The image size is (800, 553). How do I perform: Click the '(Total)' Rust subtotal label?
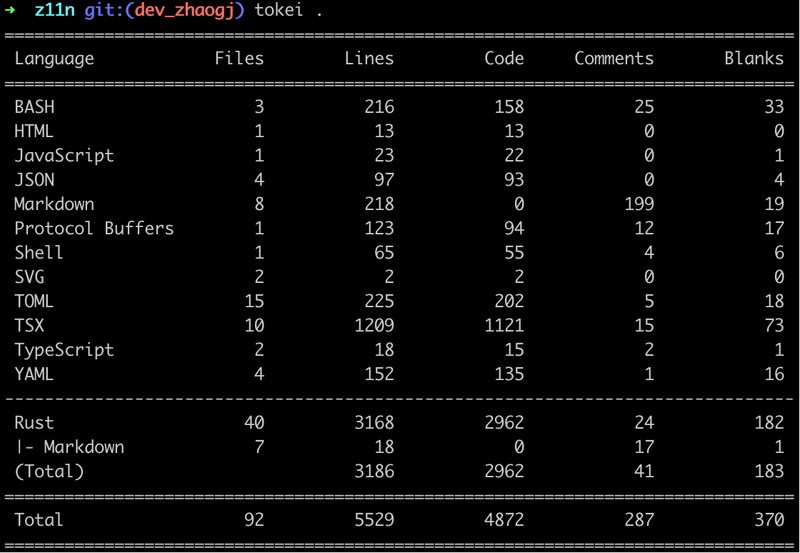49,471
